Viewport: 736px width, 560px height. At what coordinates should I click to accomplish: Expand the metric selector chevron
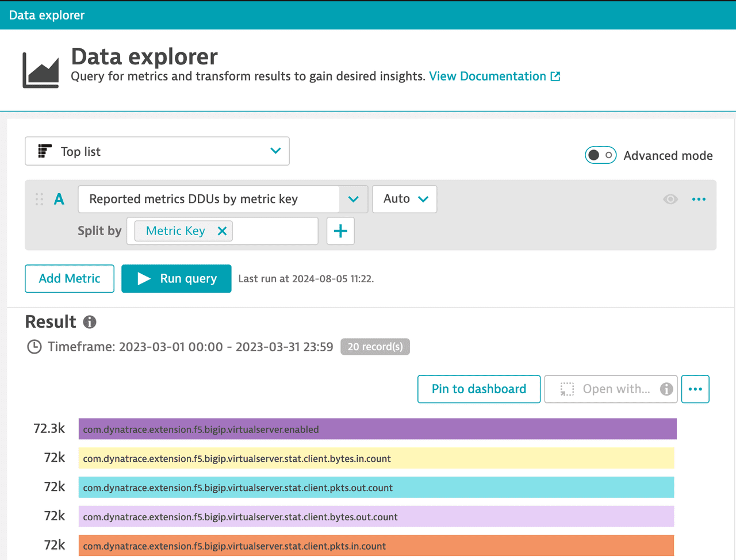(x=354, y=199)
